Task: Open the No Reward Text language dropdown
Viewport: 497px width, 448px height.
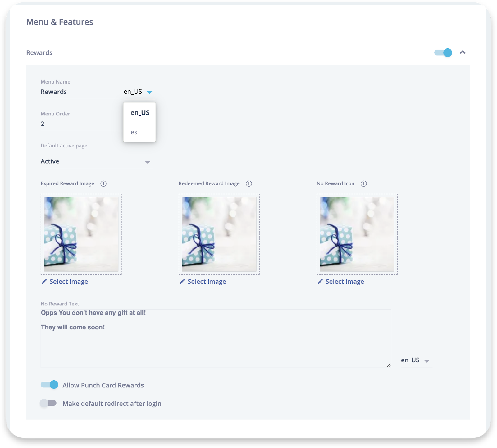Action: click(x=416, y=360)
